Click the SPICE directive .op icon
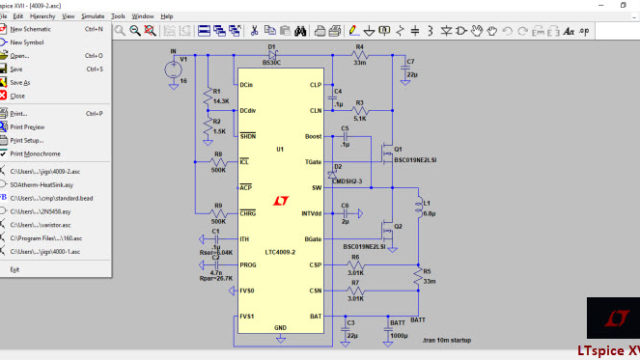The image size is (640, 360). 584,31
